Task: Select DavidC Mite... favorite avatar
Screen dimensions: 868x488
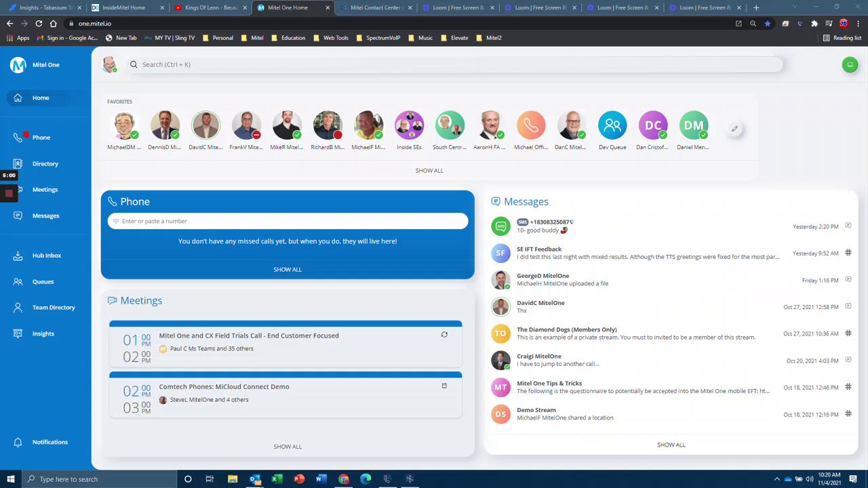Action: 205,125
